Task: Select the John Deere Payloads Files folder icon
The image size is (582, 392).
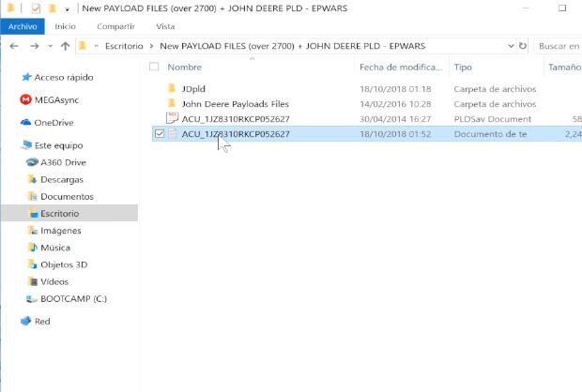Action: pyautogui.click(x=172, y=103)
